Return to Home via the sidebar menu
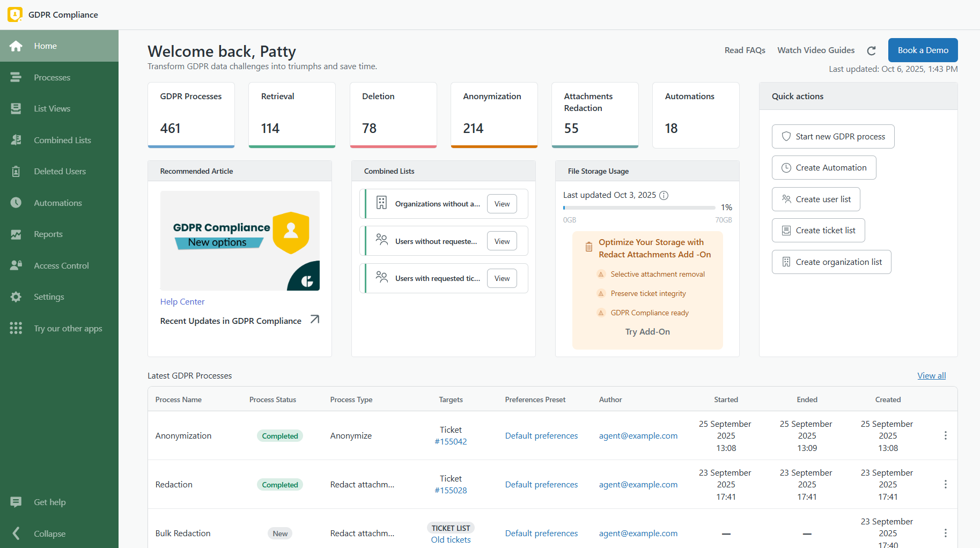 (x=16, y=46)
